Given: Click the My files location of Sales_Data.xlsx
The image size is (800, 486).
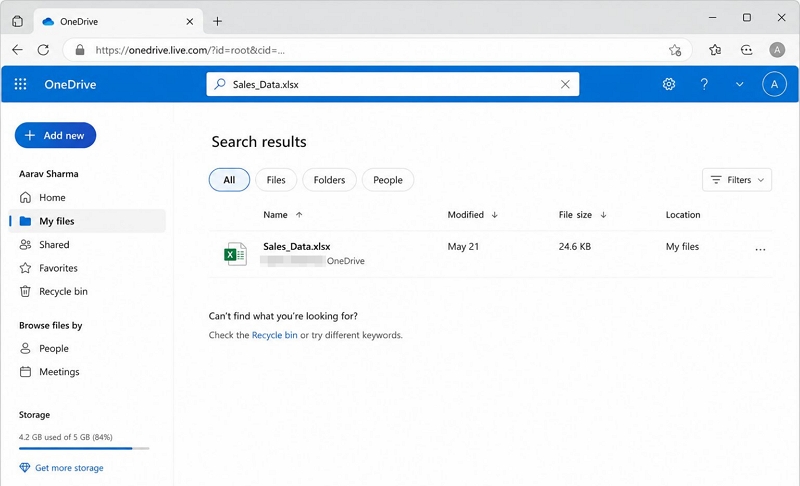Looking at the screenshot, I should click(x=682, y=246).
